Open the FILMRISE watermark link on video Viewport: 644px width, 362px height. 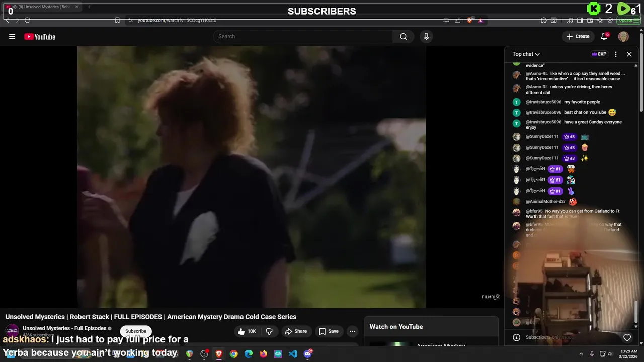point(491,297)
